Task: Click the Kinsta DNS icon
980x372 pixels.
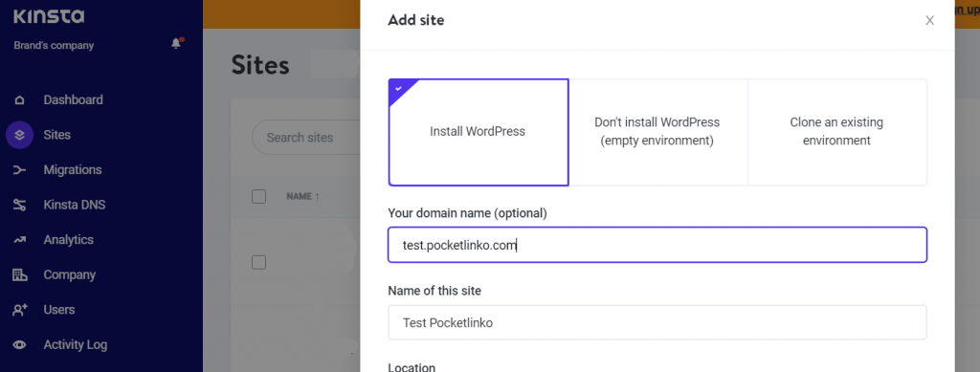Action: coord(19,205)
